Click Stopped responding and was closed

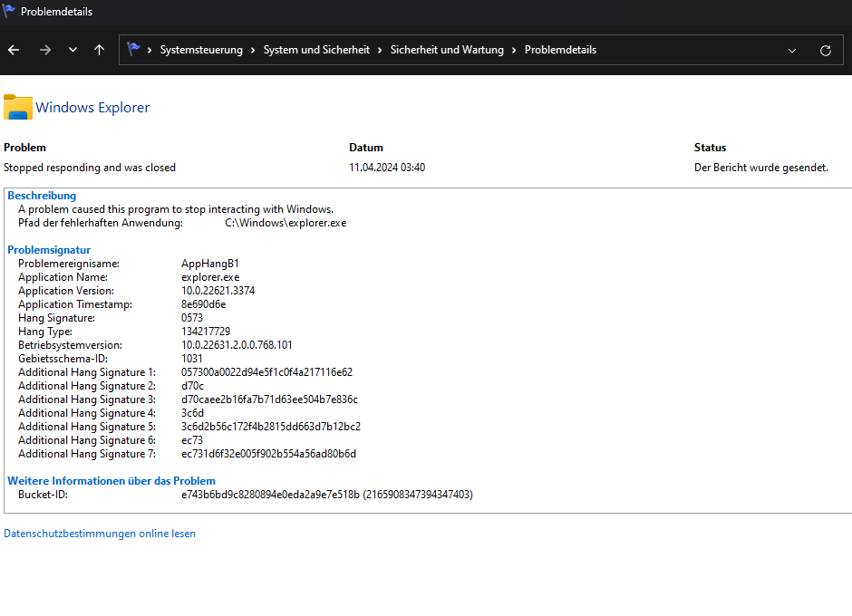90,168
